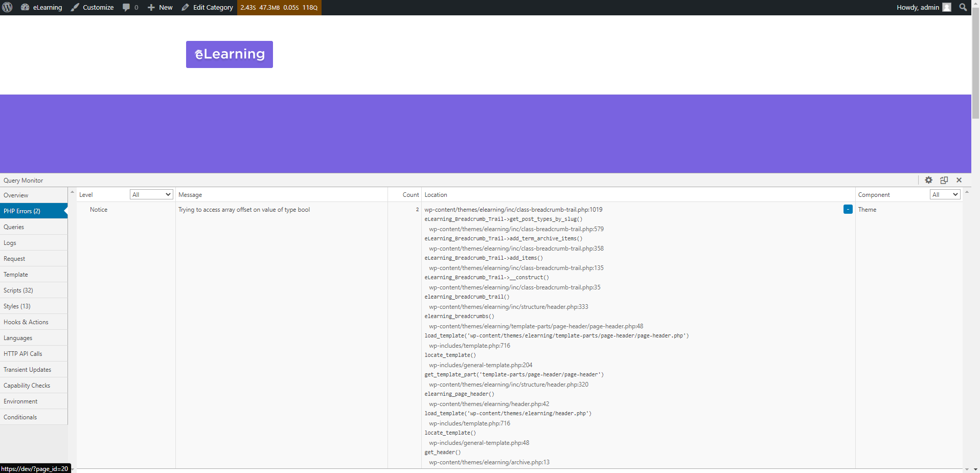The width and height of the screenshot is (980, 473).
Task: Select the PHP Errors (2) panel
Action: point(34,211)
